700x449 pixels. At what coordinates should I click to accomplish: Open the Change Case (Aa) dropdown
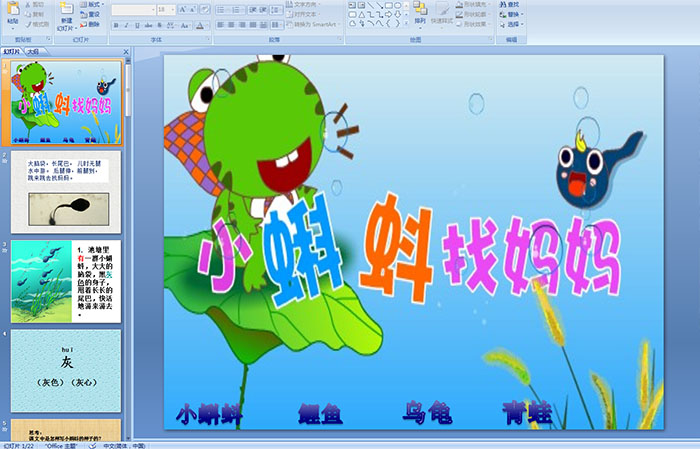tap(185, 25)
